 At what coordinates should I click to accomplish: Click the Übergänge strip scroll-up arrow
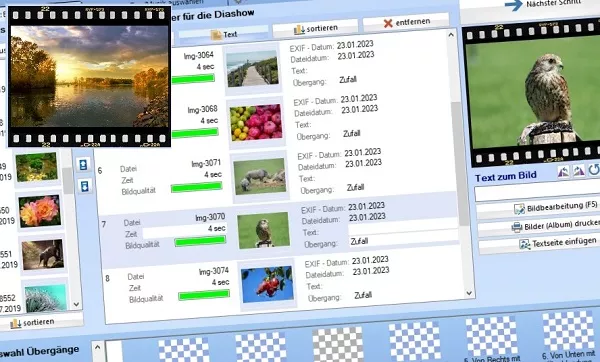pos(97,348)
